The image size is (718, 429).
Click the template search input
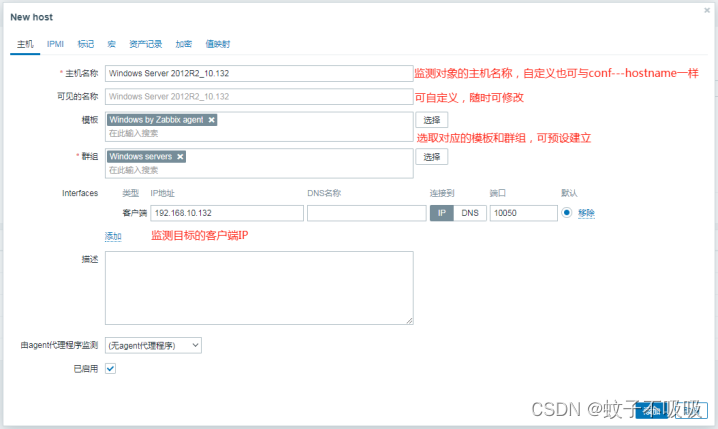pyautogui.click(x=259, y=133)
